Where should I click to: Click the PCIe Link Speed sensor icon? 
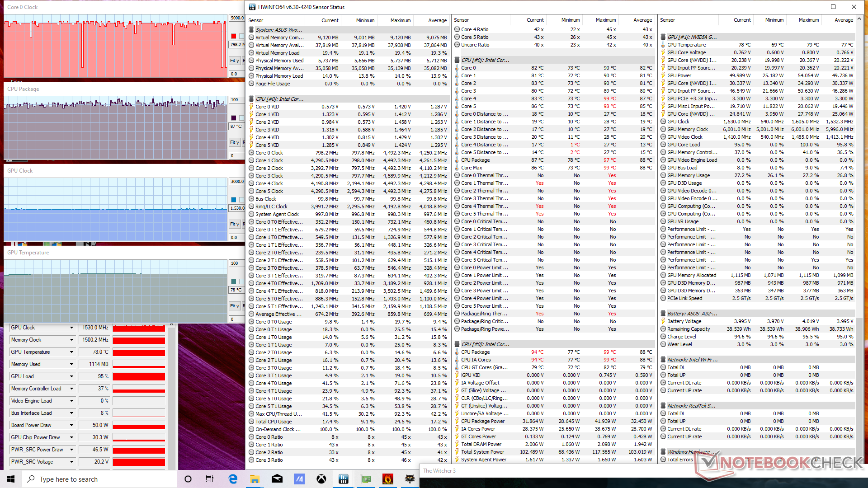[663, 298]
